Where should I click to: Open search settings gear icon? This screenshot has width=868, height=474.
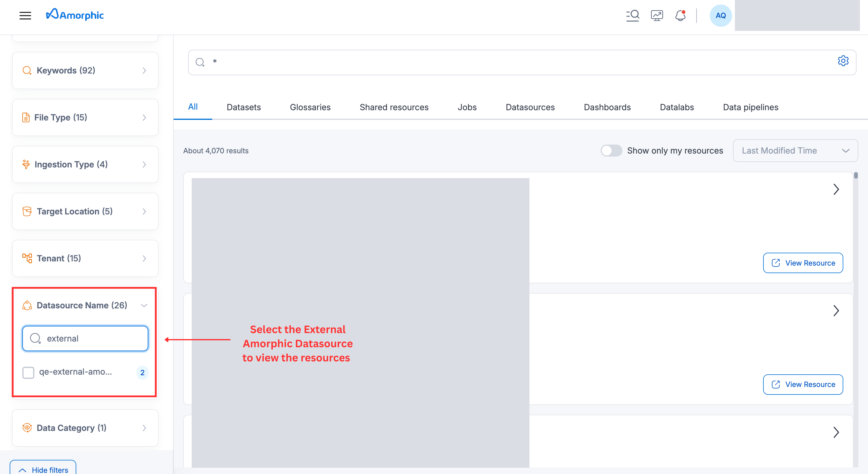(x=843, y=61)
